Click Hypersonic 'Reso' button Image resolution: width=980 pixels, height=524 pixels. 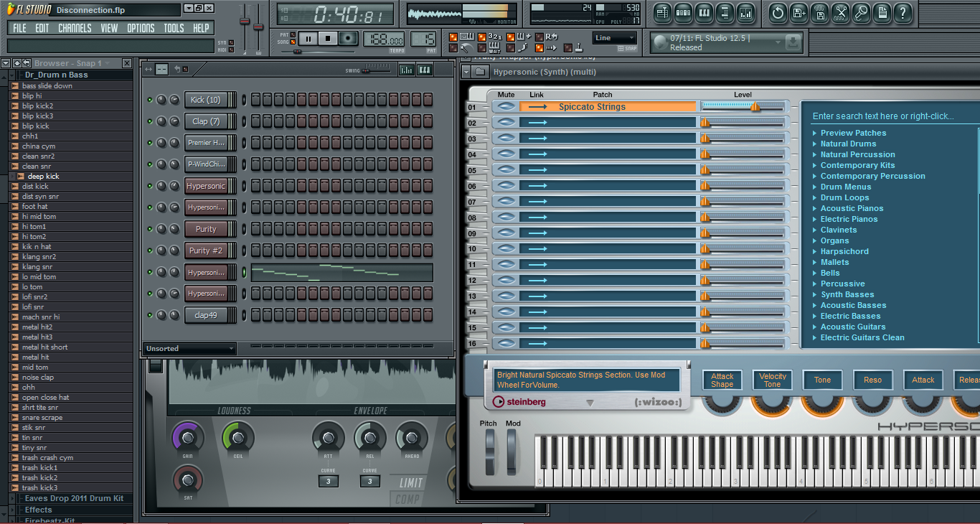[873, 380]
